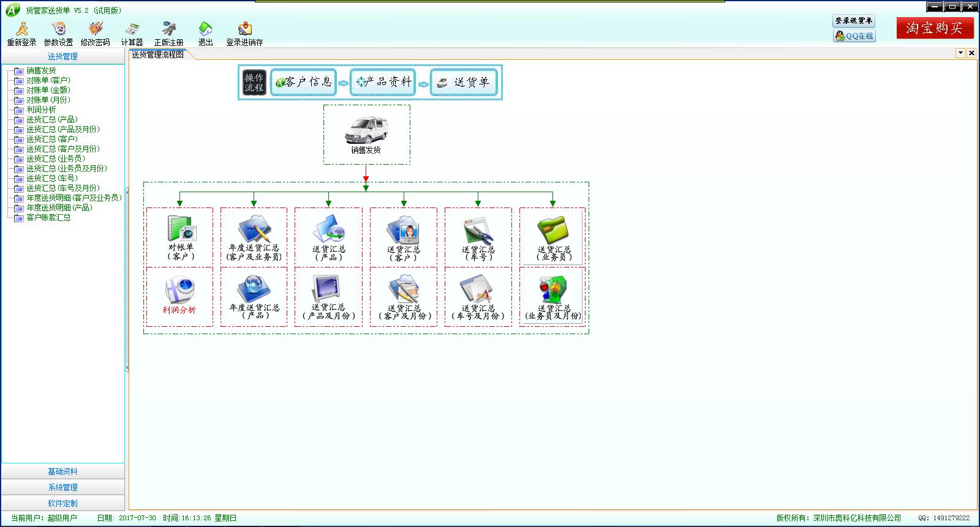The image size is (980, 527).
Task: Click the 退出 toolbar icon
Action: coord(206,34)
